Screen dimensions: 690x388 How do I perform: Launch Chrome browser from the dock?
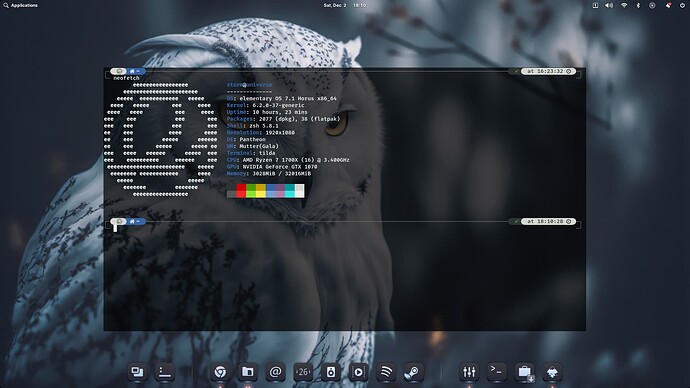[x=220, y=372]
